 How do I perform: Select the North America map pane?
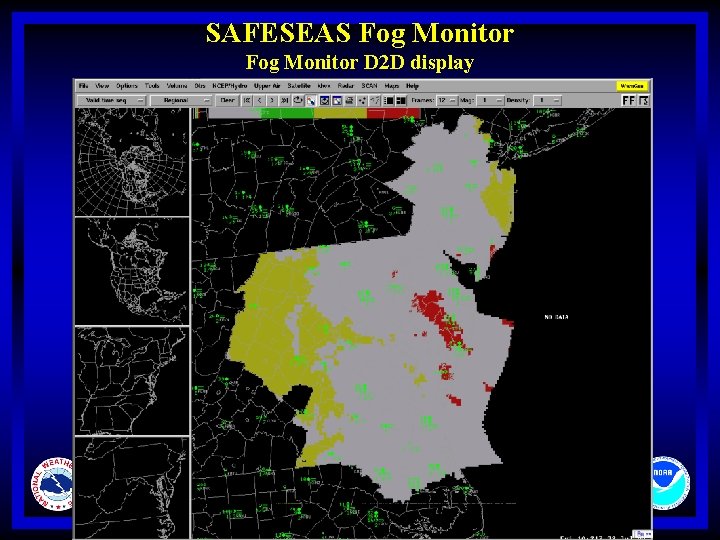[132, 271]
